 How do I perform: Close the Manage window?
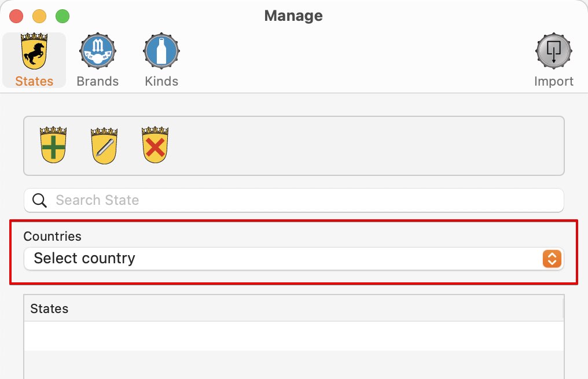coord(16,16)
